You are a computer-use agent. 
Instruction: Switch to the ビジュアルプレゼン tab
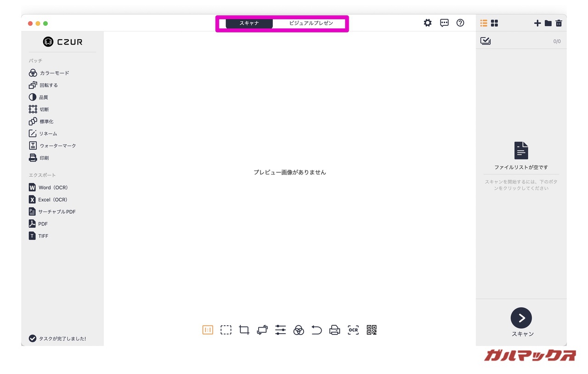pyautogui.click(x=311, y=23)
